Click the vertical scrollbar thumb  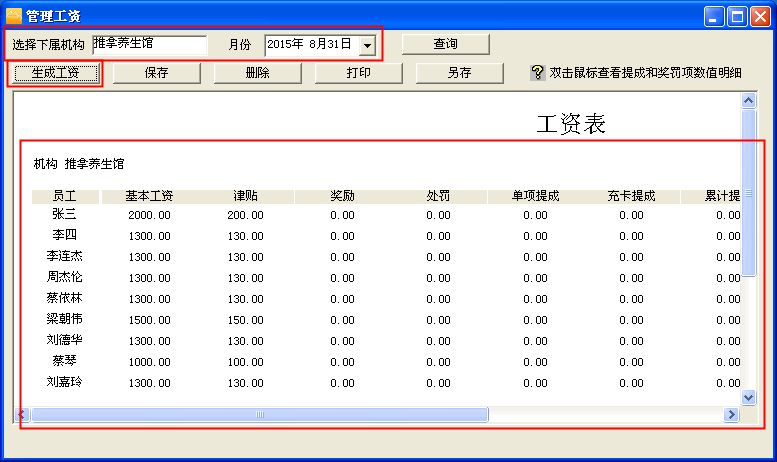click(748, 193)
